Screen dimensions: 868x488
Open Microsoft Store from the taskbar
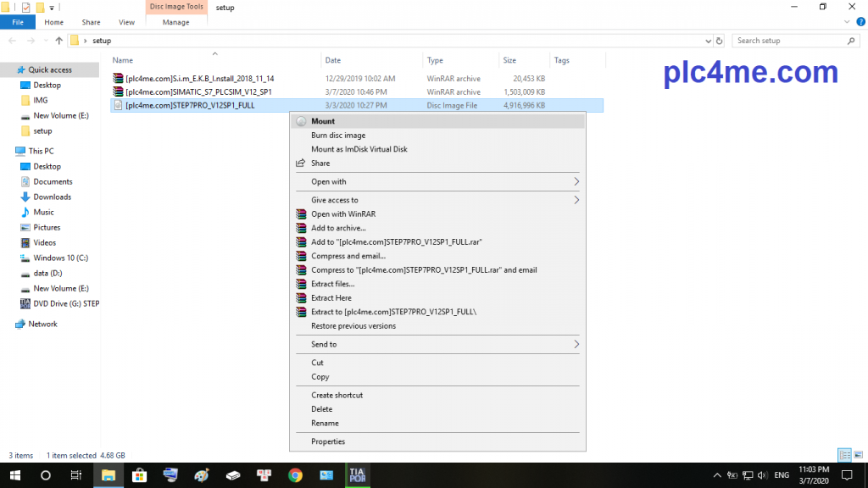140,475
